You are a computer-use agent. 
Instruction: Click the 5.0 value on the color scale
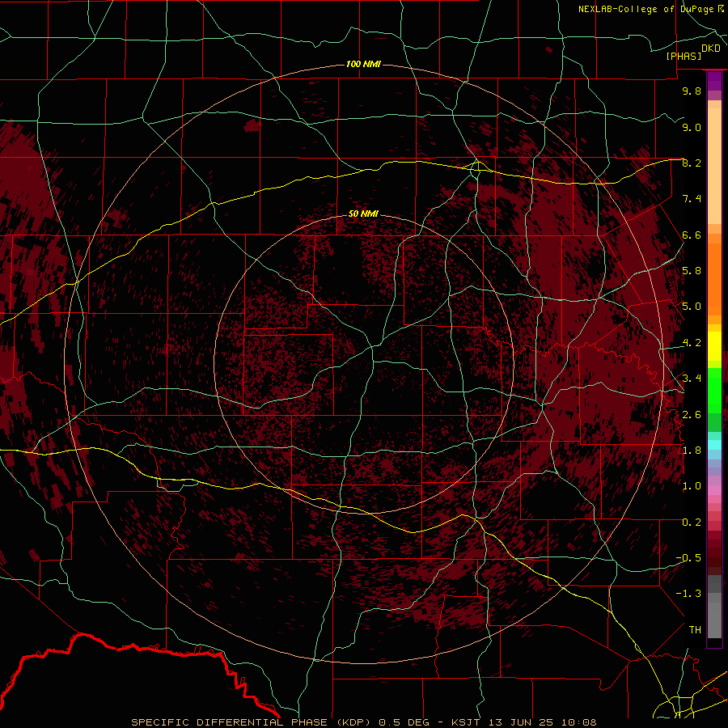coord(692,307)
